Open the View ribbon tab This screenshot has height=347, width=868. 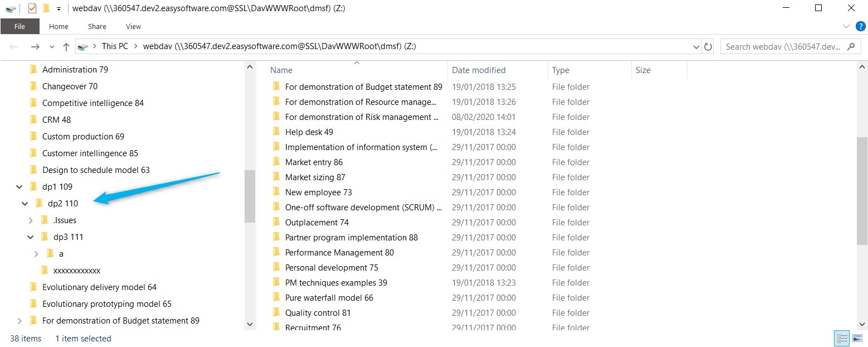(133, 26)
